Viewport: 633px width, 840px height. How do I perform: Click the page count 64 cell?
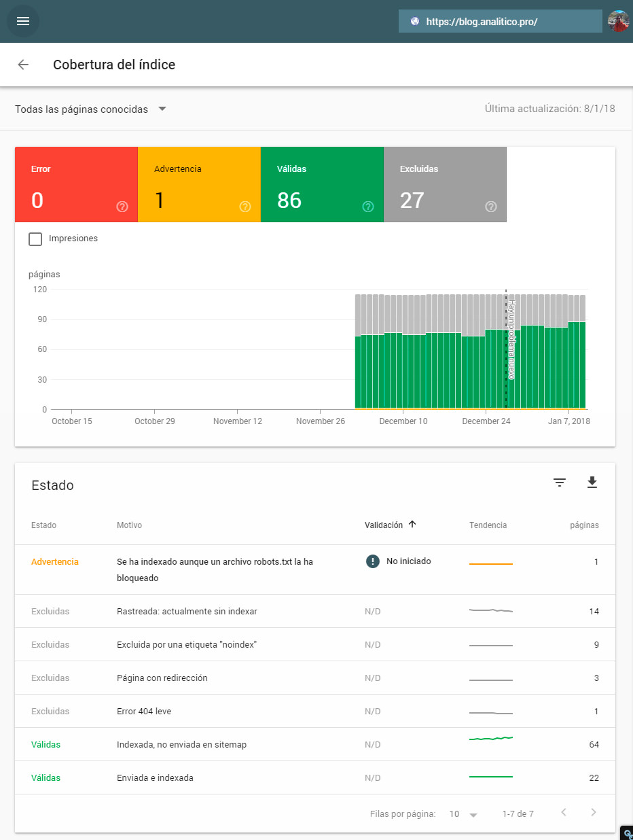tap(594, 744)
